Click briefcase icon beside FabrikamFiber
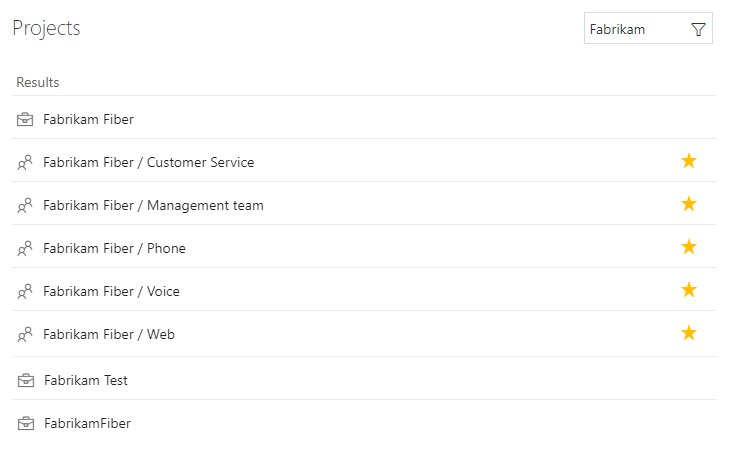This screenshot has width=740, height=450. tap(26, 423)
